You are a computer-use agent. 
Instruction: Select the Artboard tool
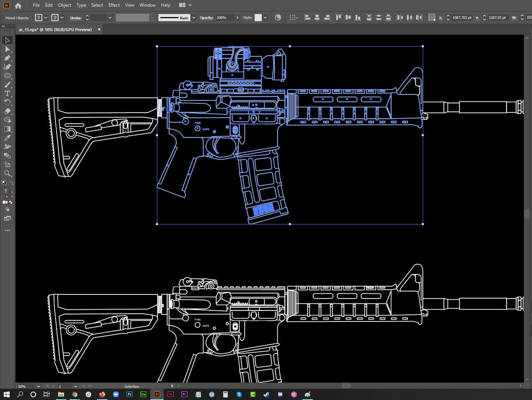(7, 165)
